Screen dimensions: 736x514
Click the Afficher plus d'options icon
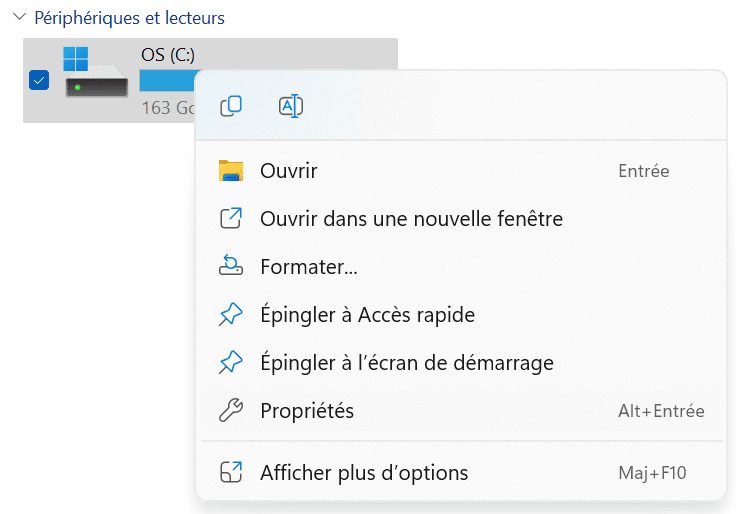tap(231, 472)
